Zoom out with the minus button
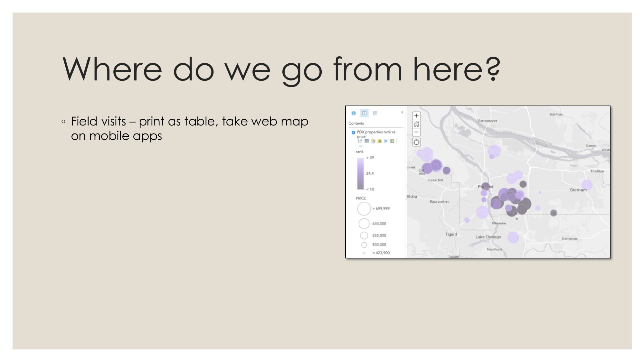The image size is (644, 362). [416, 132]
